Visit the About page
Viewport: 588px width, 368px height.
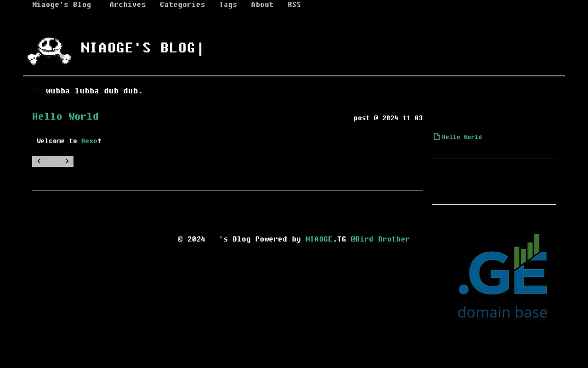click(262, 5)
